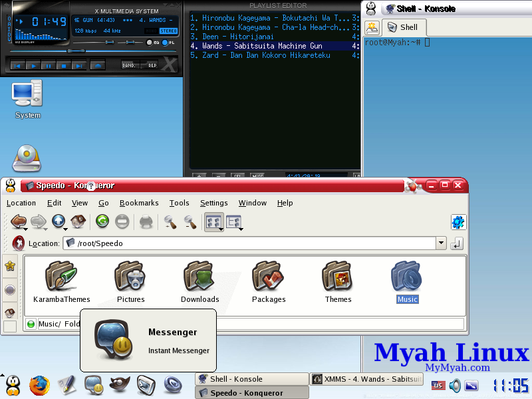
Task: Open Konqueror Location menu
Action: pyautogui.click(x=21, y=203)
